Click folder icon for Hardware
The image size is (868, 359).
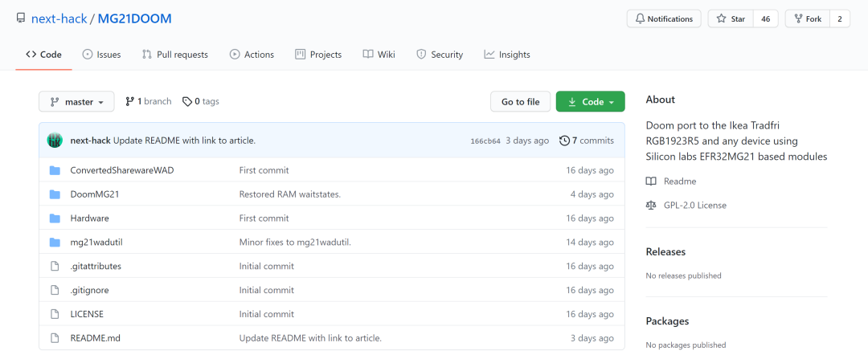(x=55, y=218)
